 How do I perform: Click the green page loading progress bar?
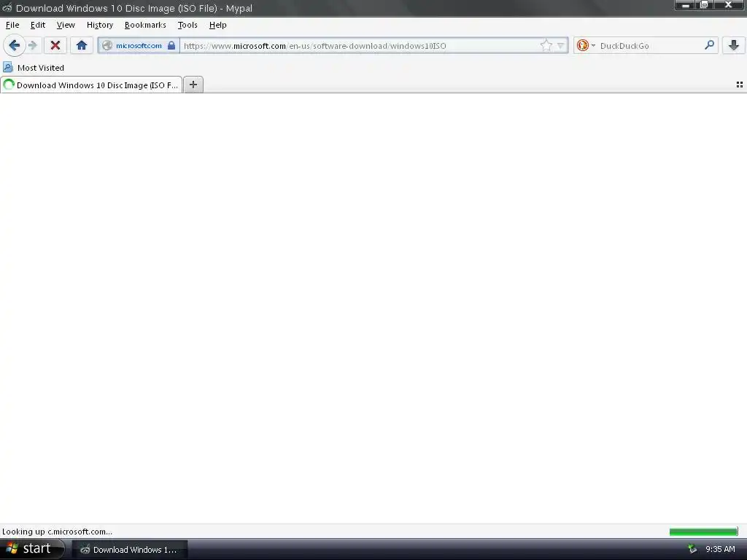pyautogui.click(x=703, y=532)
